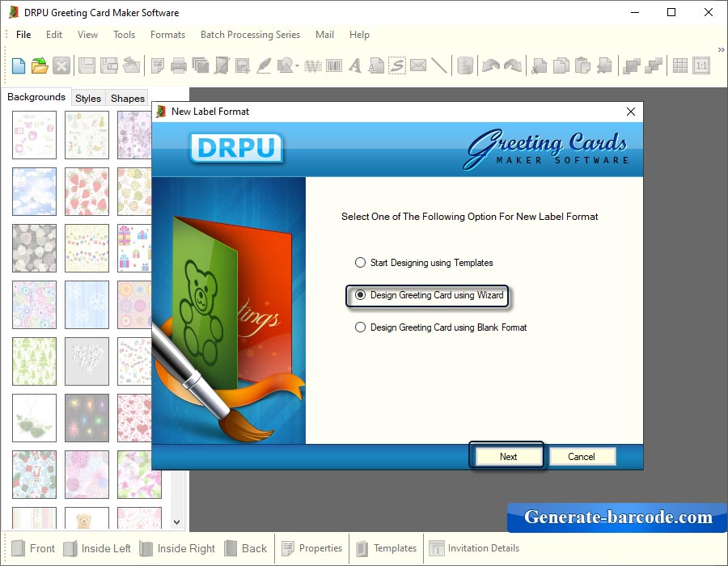Click the Save floppy disk toolbar icon
Image resolution: width=728 pixels, height=566 pixels.
(87, 65)
